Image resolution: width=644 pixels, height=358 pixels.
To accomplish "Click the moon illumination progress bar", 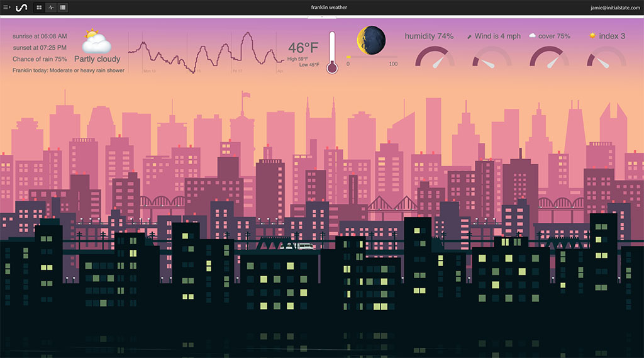I will point(372,57).
